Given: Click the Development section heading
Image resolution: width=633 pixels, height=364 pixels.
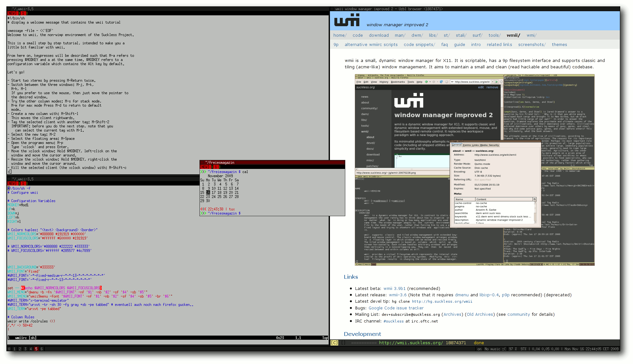Looking at the screenshot, I should [362, 334].
